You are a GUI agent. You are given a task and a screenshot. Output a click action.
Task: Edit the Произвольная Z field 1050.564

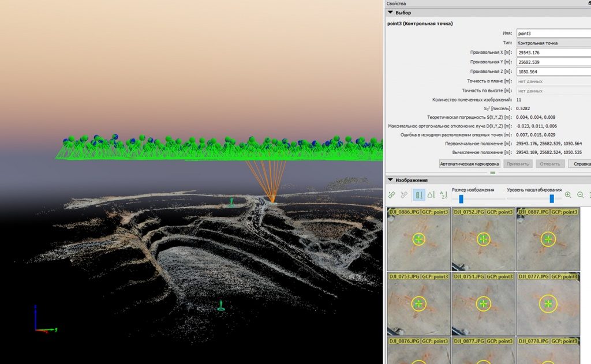pos(553,72)
